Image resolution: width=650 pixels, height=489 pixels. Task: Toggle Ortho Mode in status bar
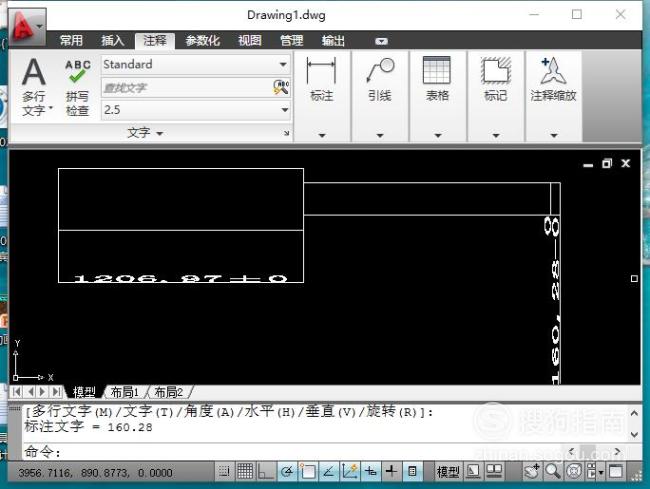pos(266,471)
